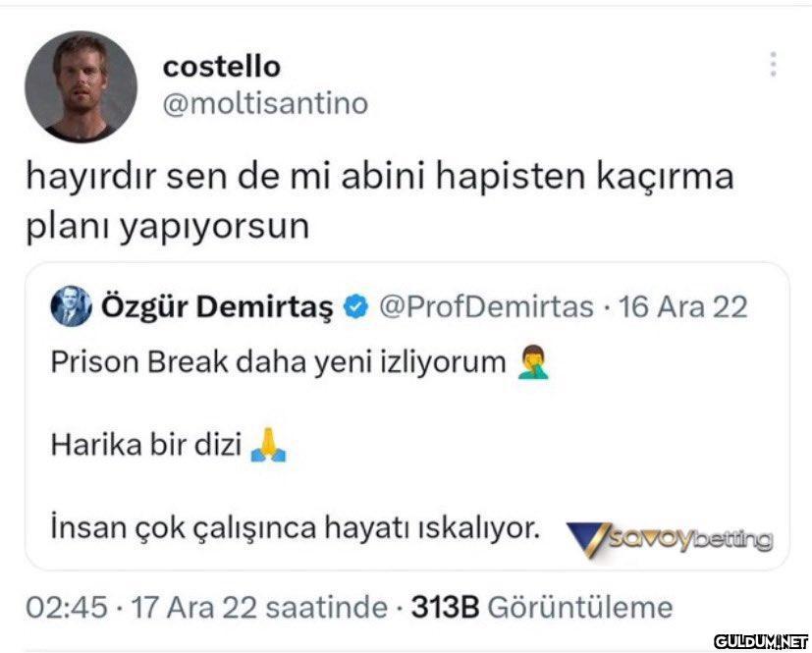Screen dimensions: 812x653
Task: Click the Harika bir dizi text
Action: coord(145,447)
